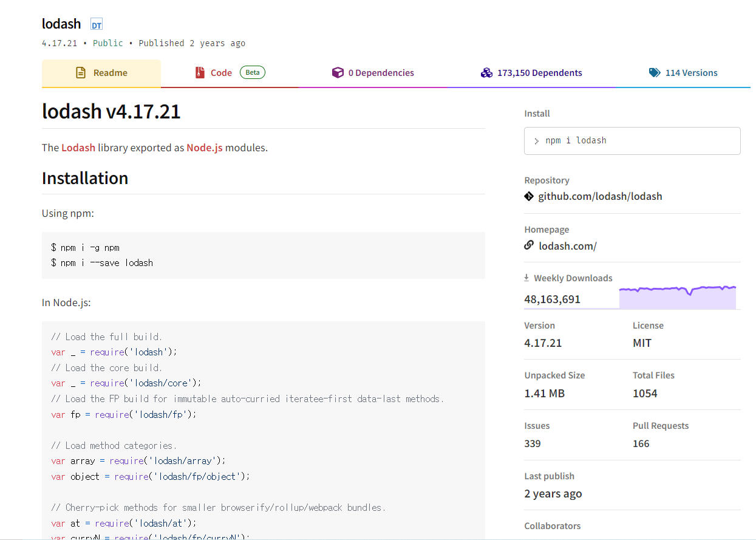
Task: Click the require('lodash/fp/object') code line
Action: click(x=151, y=476)
